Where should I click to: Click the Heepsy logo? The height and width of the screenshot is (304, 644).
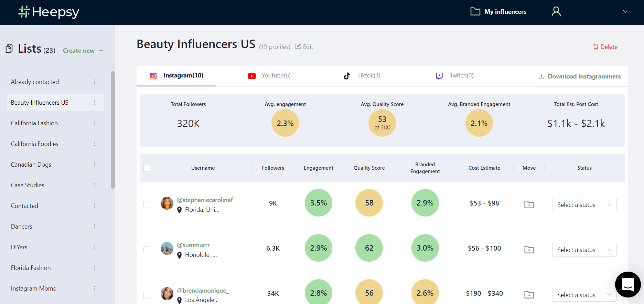(x=49, y=12)
